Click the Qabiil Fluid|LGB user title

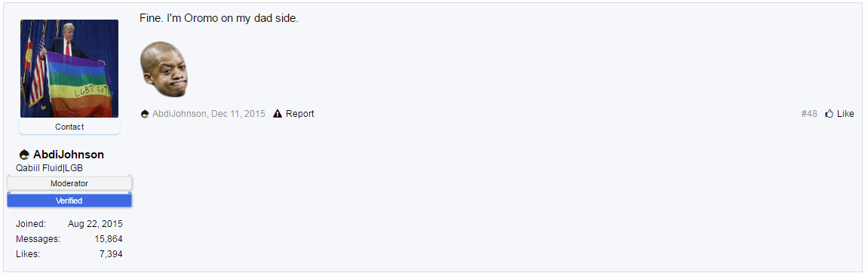[49, 168]
